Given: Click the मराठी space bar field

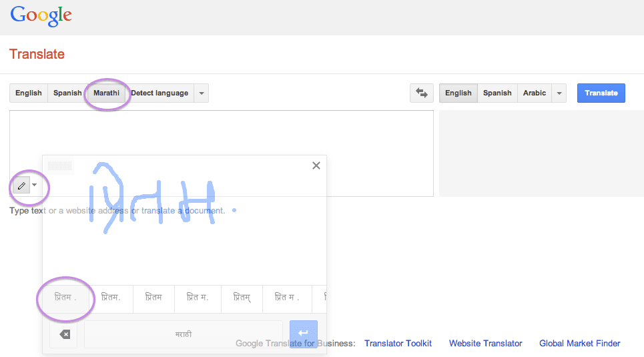Looking at the screenshot, I should point(183,334).
